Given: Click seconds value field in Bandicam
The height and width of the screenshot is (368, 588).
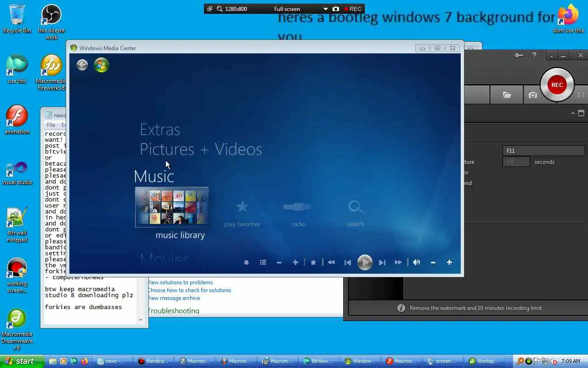Looking at the screenshot, I should click(516, 162).
